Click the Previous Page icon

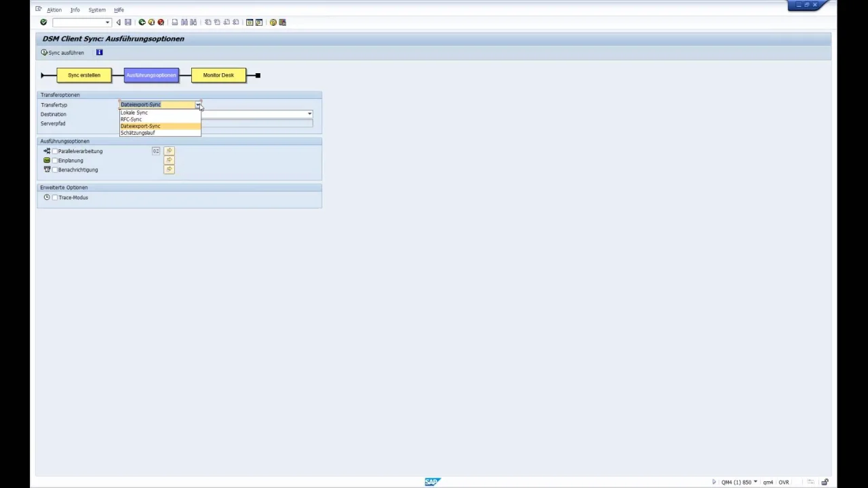pyautogui.click(x=217, y=22)
